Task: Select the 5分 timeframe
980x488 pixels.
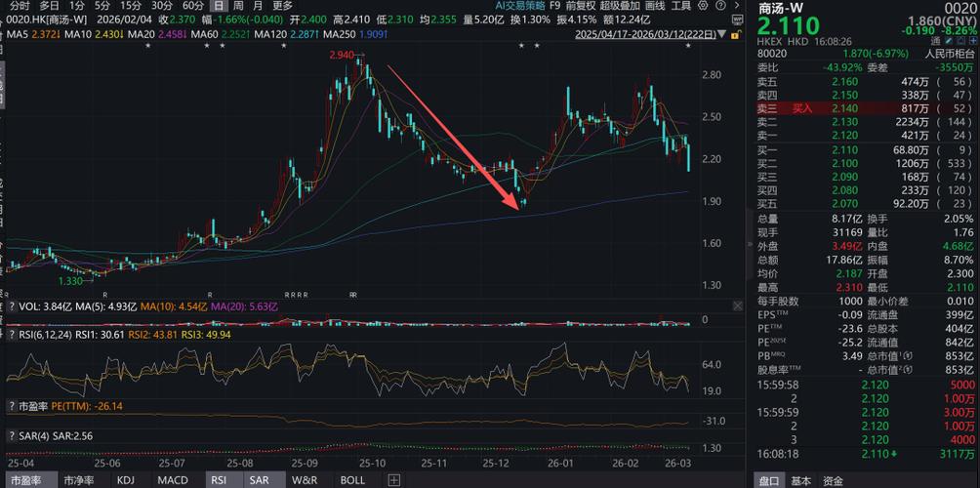Action: pyautogui.click(x=102, y=6)
